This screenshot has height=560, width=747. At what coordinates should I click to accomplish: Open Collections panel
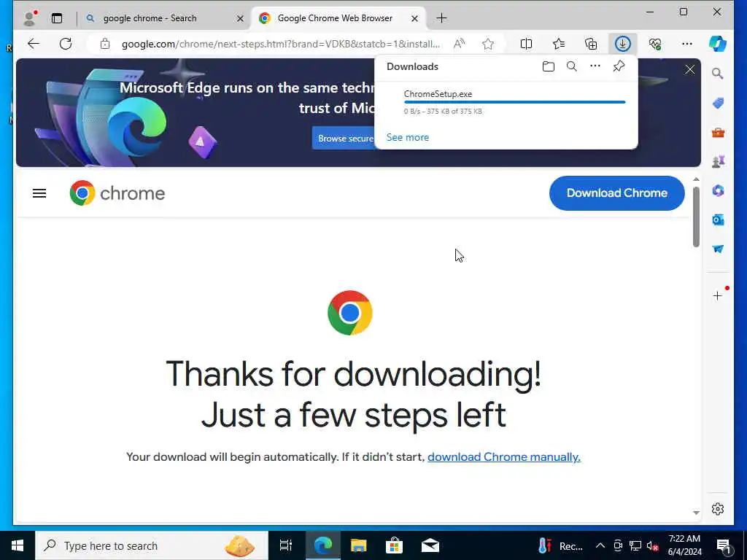591,44
